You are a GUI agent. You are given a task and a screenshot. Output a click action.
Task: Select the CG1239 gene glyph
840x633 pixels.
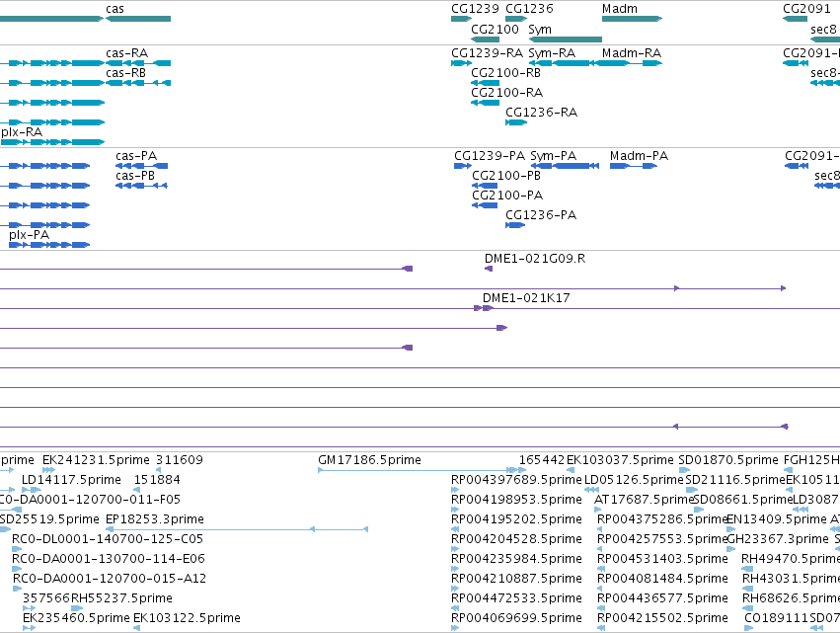(461, 19)
